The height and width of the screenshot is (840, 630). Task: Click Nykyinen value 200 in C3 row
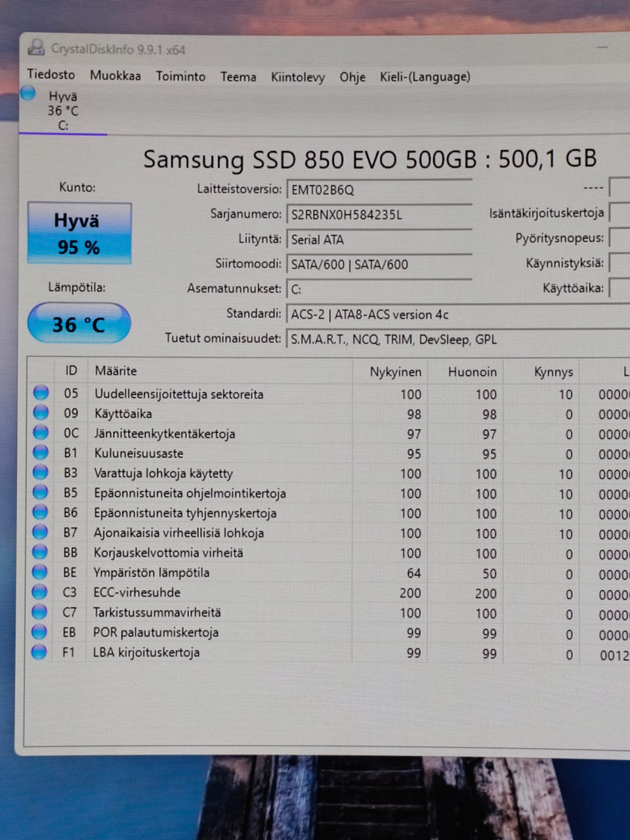click(410, 593)
